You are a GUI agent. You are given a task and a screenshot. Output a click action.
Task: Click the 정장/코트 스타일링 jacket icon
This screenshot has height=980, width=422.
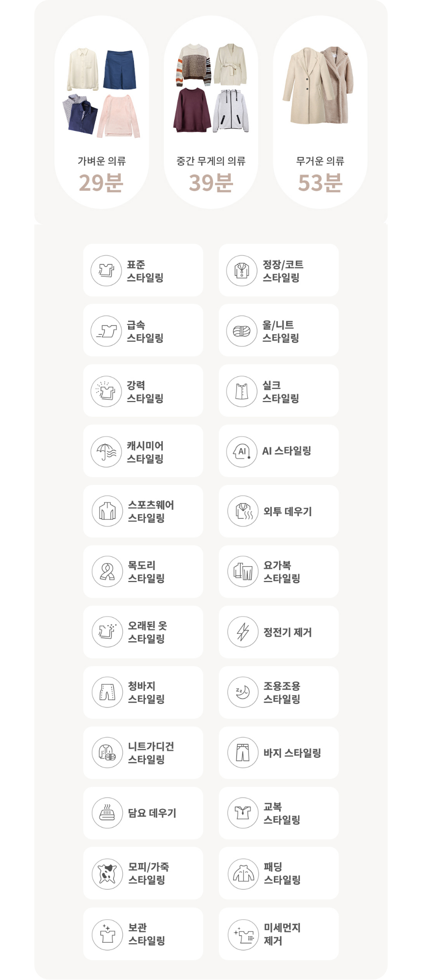point(241,270)
